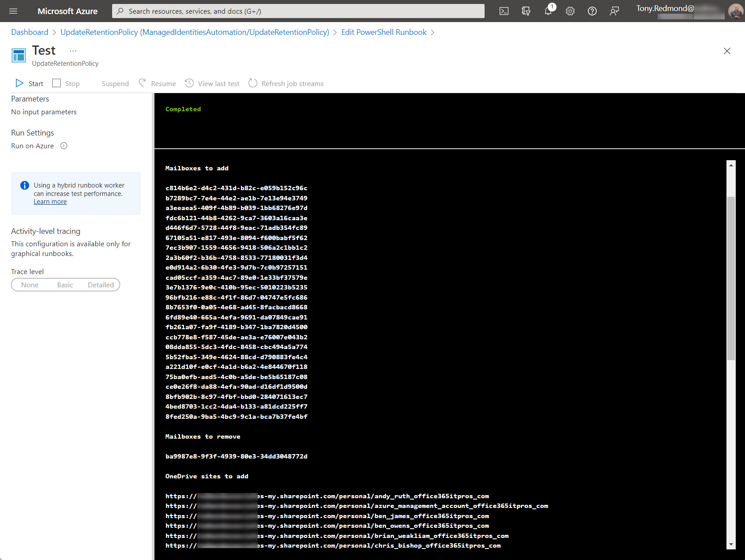
Task: Show the info tooltip beside Run on Azure
Action: point(64,146)
